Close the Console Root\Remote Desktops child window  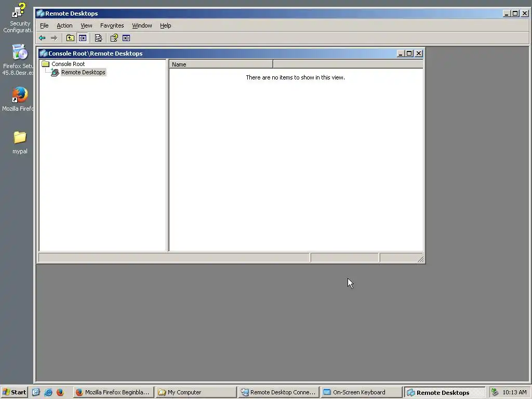click(419, 54)
